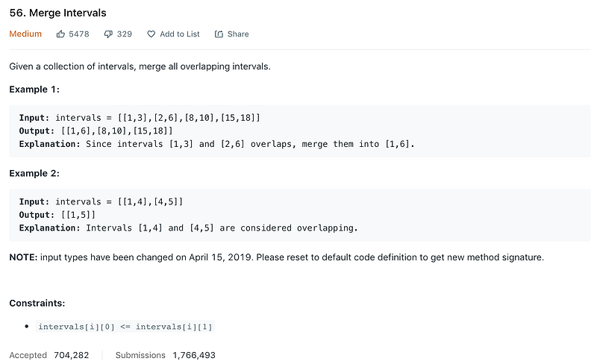Click the intervals[i][0] <= intervals[i][1] constraint
Viewport: 597px width, 364px height.
[125, 327]
